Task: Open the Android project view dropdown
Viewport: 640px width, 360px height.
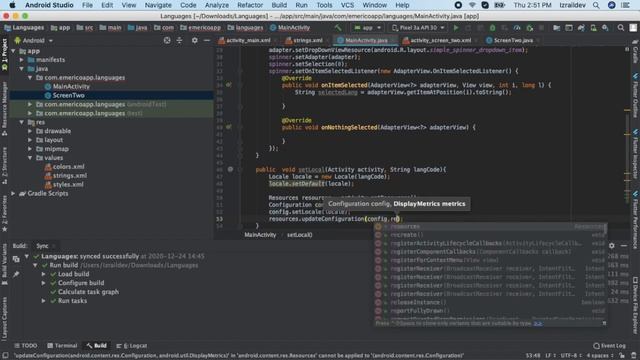Action: tap(33, 40)
